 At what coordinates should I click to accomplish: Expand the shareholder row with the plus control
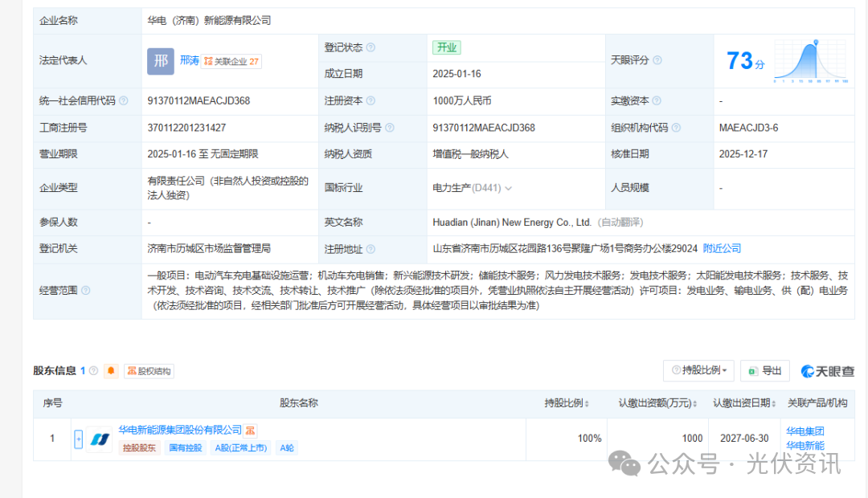[78, 439]
